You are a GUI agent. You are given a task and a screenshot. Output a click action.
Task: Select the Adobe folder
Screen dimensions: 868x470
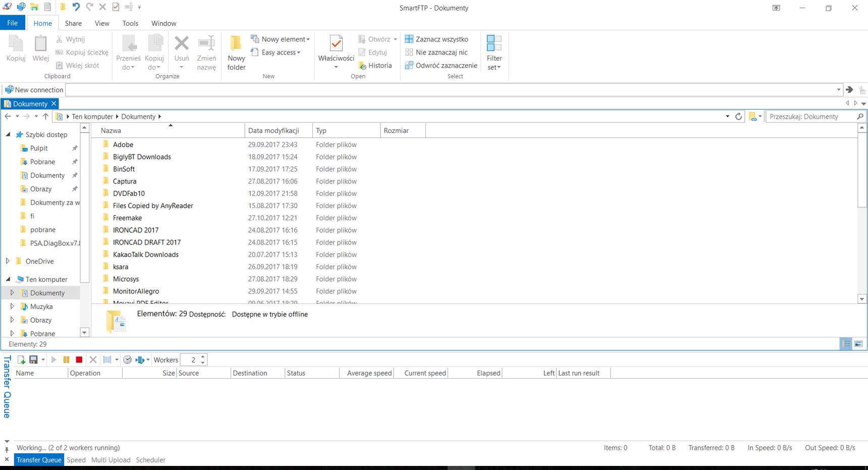point(123,144)
